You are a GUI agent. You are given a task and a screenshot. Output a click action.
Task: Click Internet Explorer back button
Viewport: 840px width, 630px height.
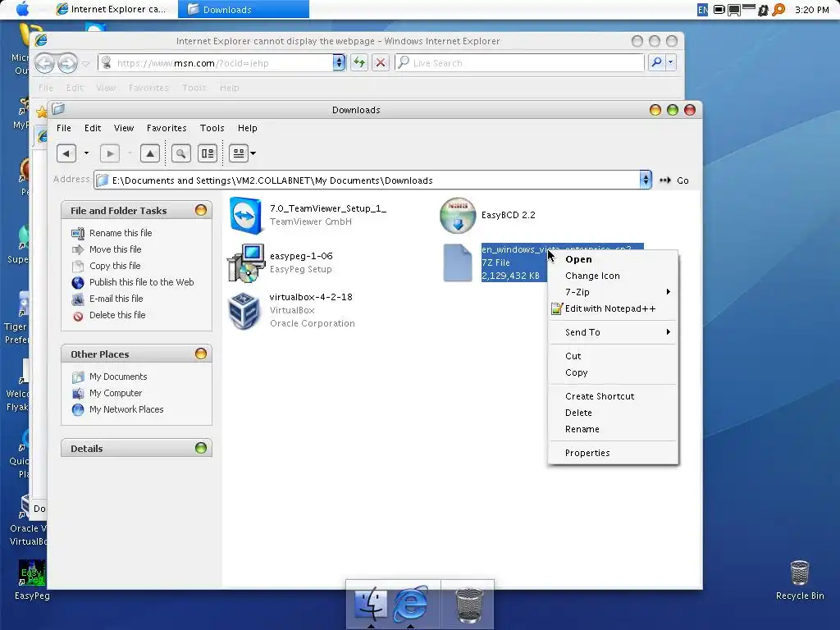(45, 63)
